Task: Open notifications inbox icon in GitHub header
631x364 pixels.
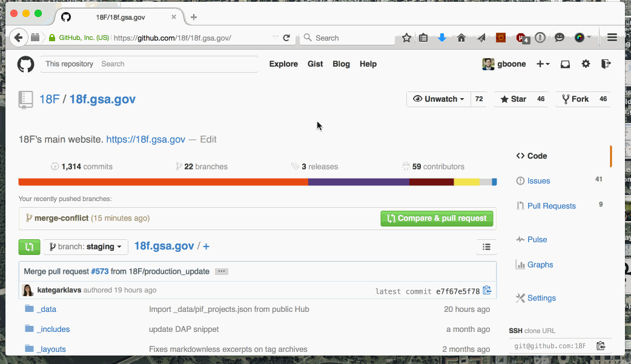Action: click(x=565, y=64)
